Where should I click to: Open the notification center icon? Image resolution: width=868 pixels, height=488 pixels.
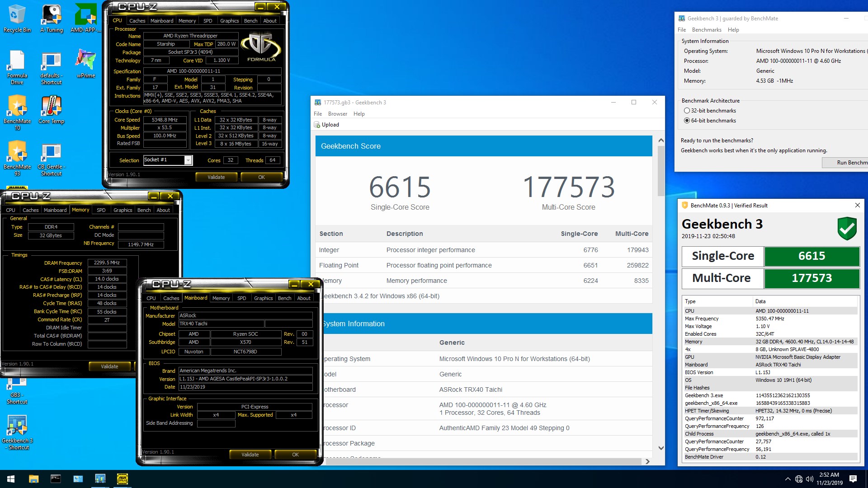click(x=853, y=479)
